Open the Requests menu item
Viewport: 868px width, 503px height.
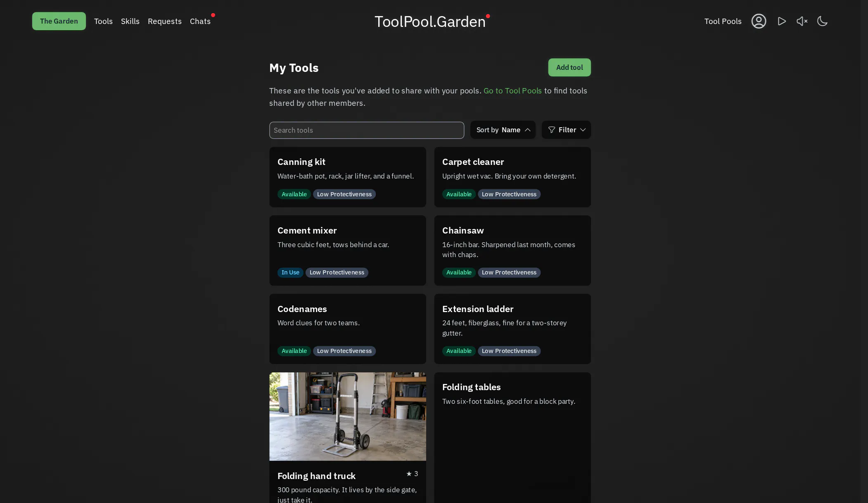point(165,21)
